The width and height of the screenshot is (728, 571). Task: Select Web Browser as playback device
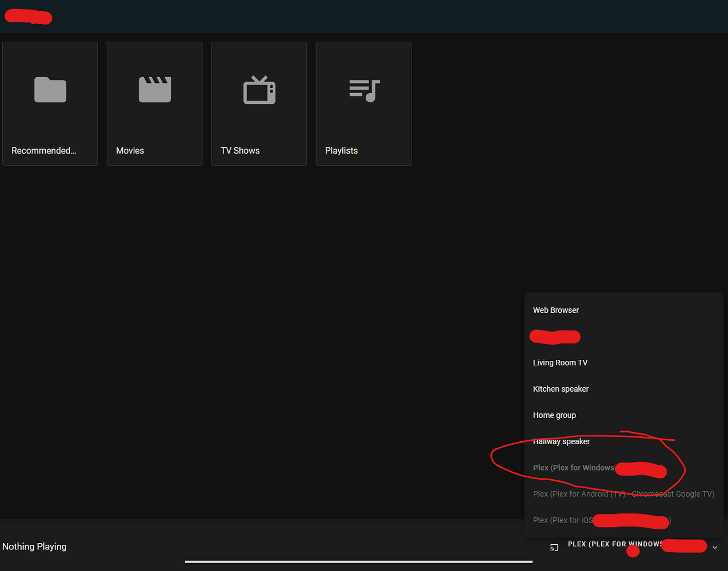[x=555, y=309]
